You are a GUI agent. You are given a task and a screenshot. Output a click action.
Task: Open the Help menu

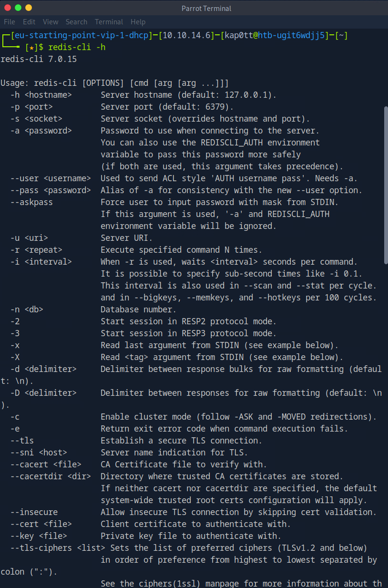[x=138, y=22]
